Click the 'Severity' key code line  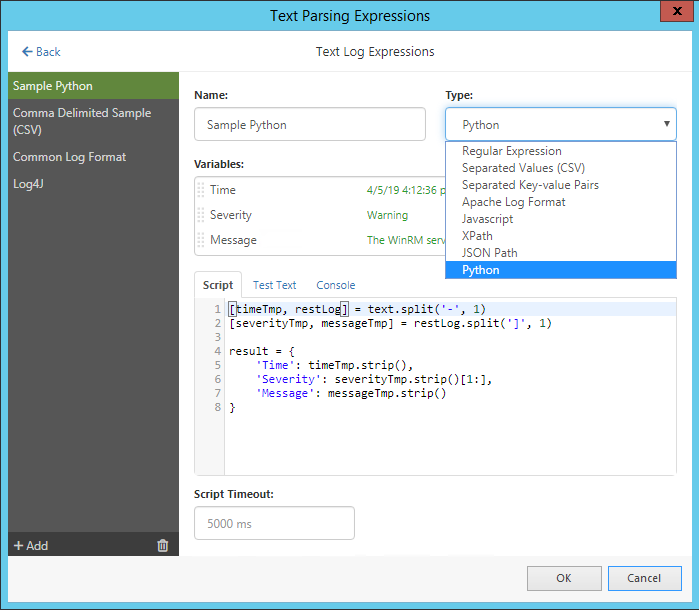[x=374, y=379]
